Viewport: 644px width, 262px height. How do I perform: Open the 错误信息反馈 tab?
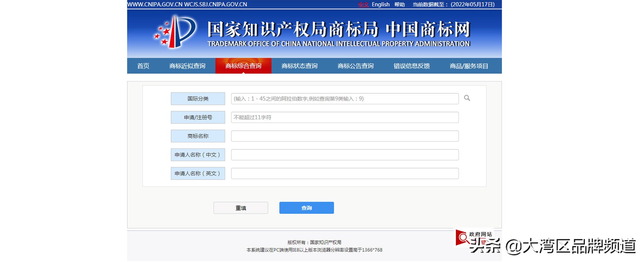tap(412, 66)
